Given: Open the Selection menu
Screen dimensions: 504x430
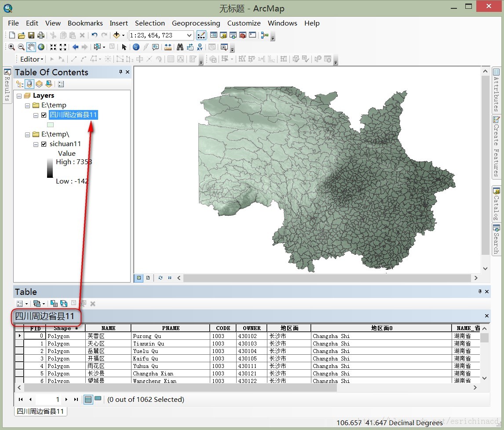Looking at the screenshot, I should click(150, 23).
